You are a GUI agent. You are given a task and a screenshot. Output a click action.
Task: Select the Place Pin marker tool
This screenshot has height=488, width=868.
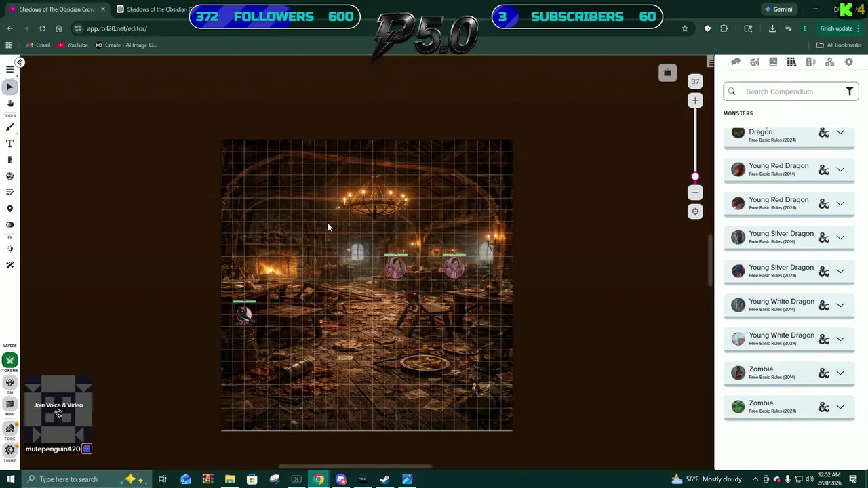pyautogui.click(x=9, y=209)
